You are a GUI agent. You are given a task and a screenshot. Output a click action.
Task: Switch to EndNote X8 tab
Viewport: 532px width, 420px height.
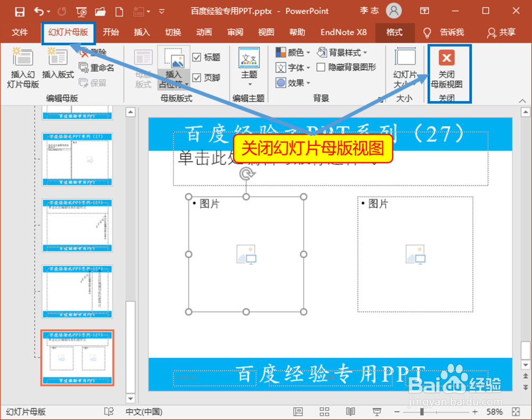[x=343, y=32]
